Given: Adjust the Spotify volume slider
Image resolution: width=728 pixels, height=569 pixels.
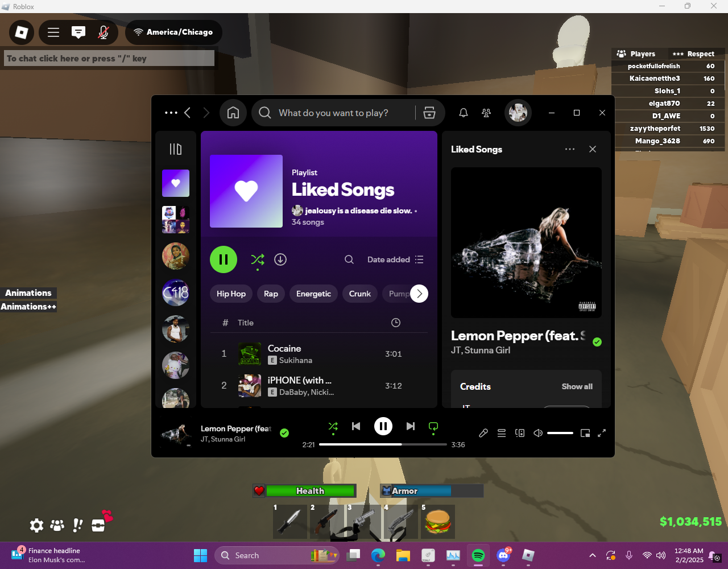Looking at the screenshot, I should [x=560, y=433].
